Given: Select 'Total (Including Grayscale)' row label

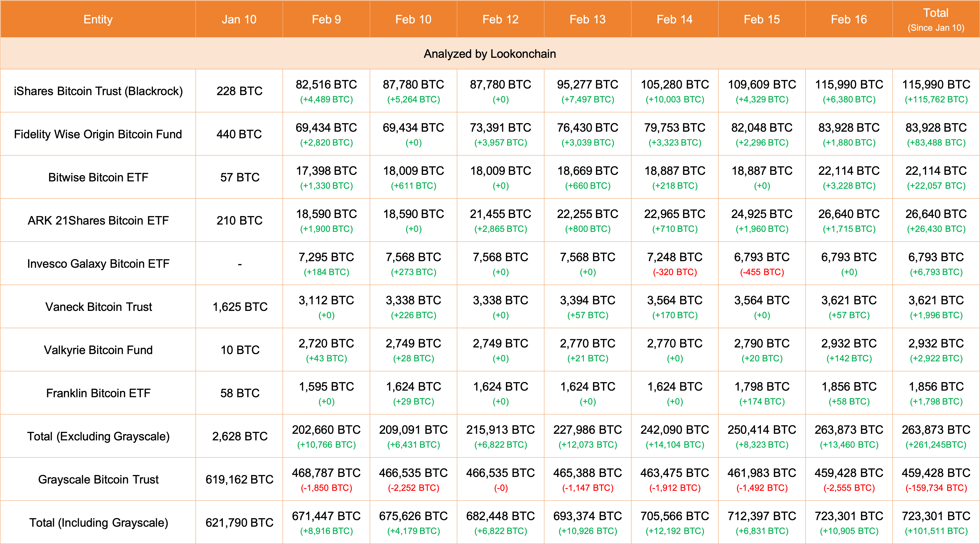Looking at the screenshot, I should (98, 522).
